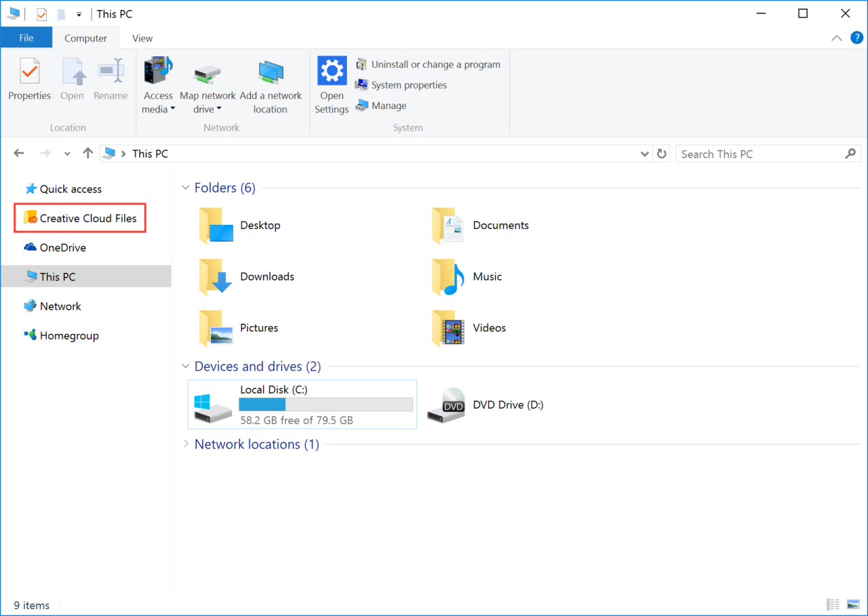Click inside the Search This PC field
868x616 pixels.
click(746, 153)
